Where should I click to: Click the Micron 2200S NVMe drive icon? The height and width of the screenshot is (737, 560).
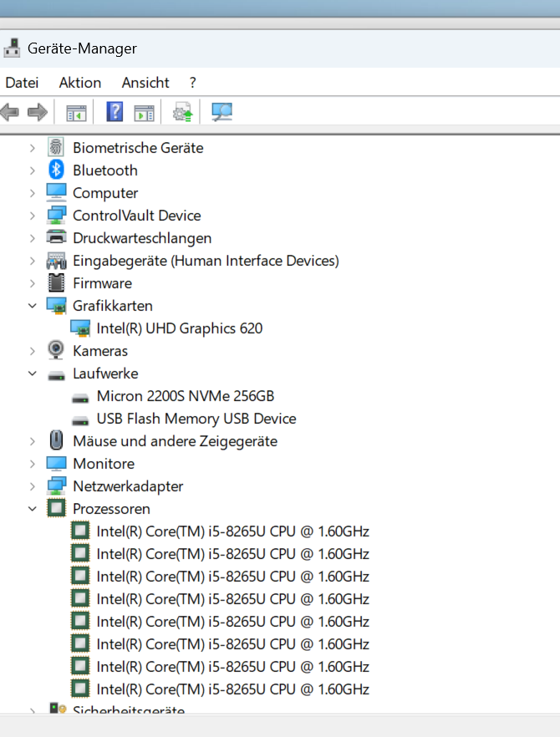(80, 398)
